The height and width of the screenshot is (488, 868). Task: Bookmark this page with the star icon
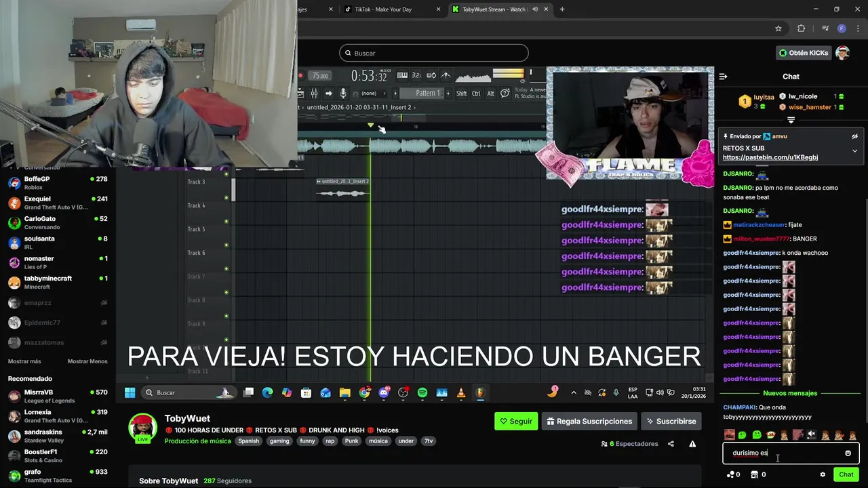[778, 28]
